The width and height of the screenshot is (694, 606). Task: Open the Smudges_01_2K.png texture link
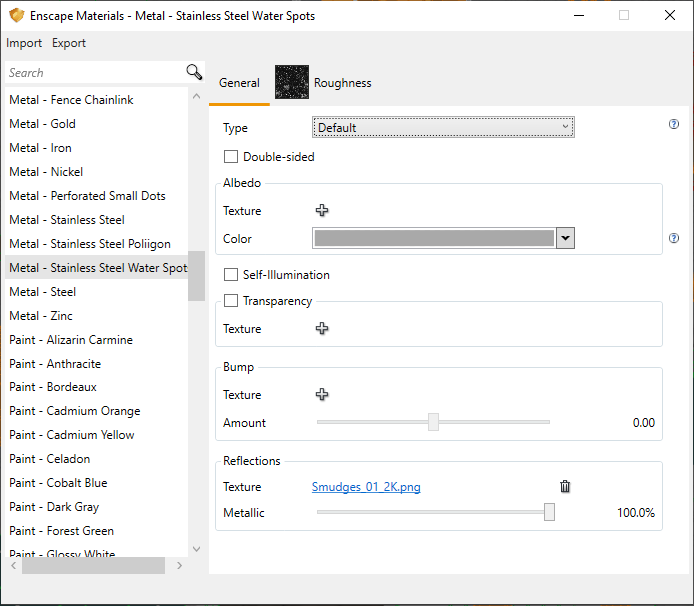[x=366, y=486]
